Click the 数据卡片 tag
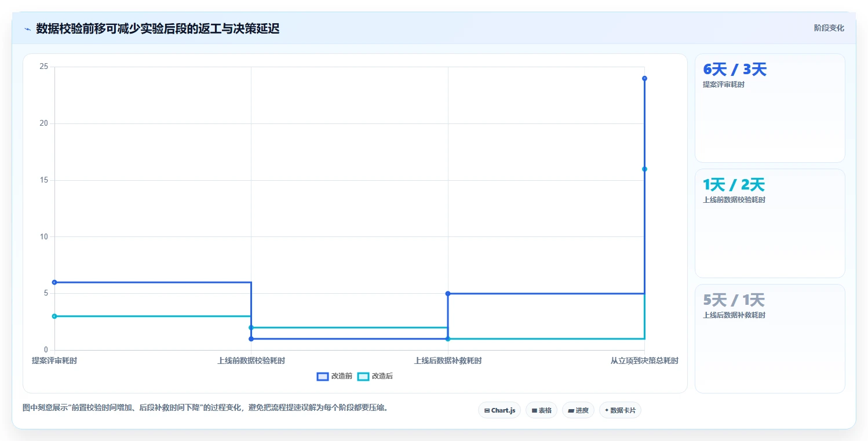Screen dimensions: 868x441 620,410
